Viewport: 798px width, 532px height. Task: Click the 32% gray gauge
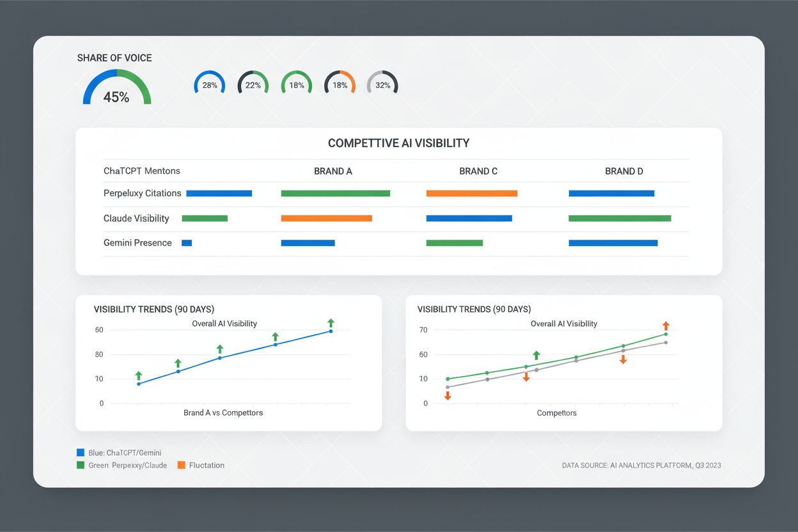coord(382,84)
